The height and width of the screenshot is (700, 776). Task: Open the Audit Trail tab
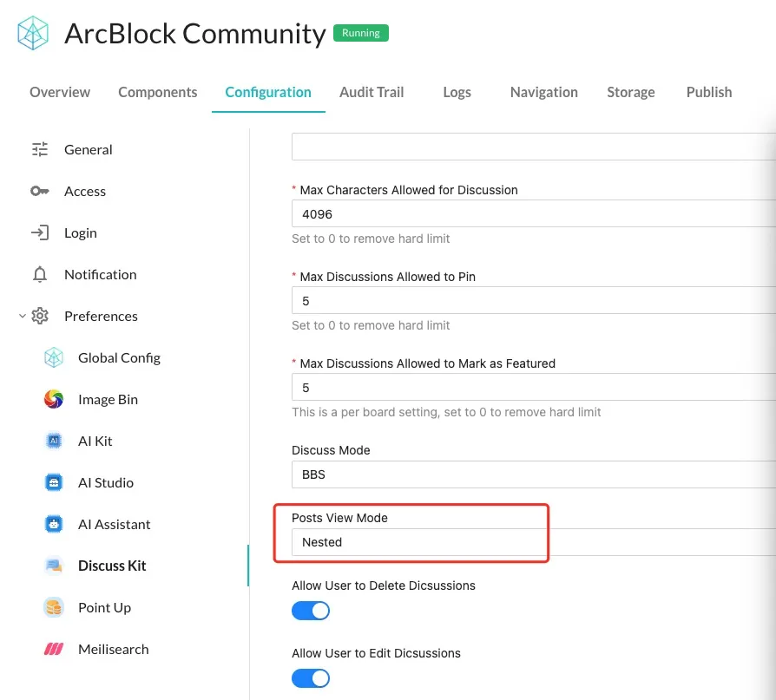(372, 92)
